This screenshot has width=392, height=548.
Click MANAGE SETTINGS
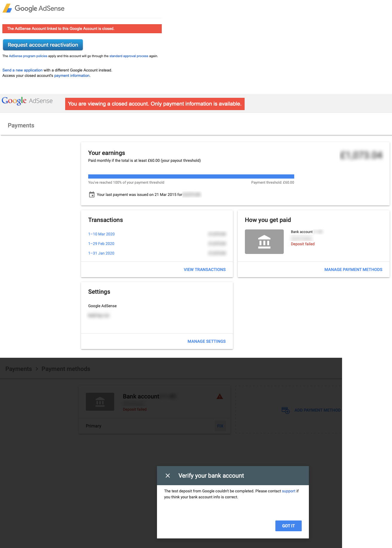[207, 341]
